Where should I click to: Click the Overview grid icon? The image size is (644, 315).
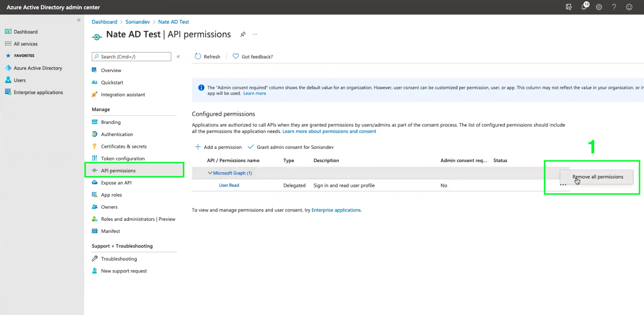tap(94, 70)
